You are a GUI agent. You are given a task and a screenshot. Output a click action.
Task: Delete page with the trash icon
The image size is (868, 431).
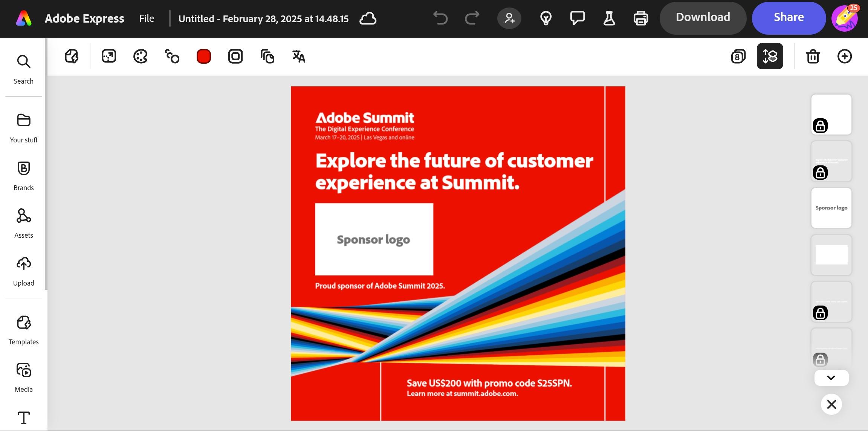tap(813, 56)
